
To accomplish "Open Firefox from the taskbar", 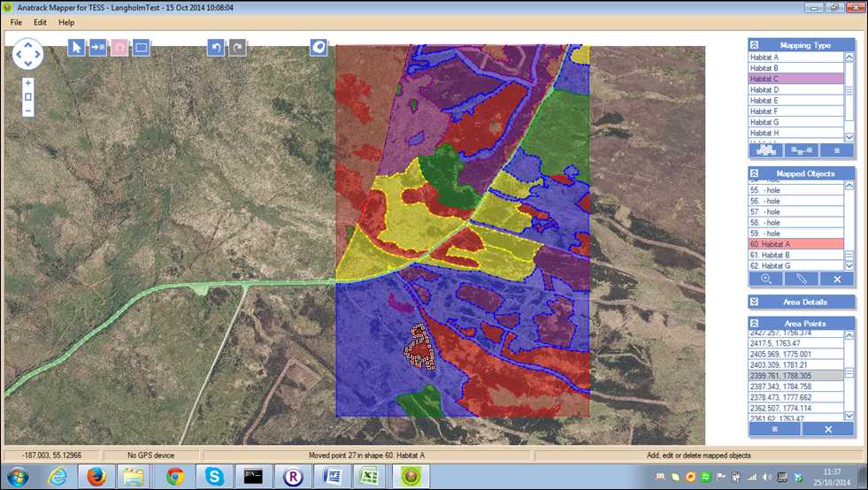I will tap(96, 477).
